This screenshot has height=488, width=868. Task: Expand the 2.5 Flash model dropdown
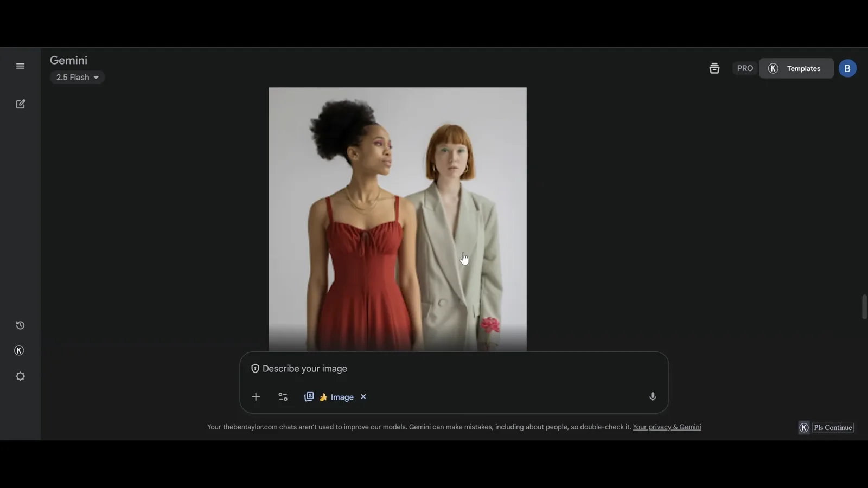coord(78,78)
